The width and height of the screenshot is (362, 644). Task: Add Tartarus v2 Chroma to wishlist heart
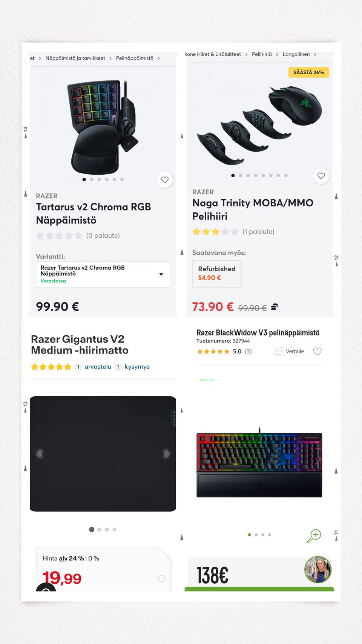(165, 180)
